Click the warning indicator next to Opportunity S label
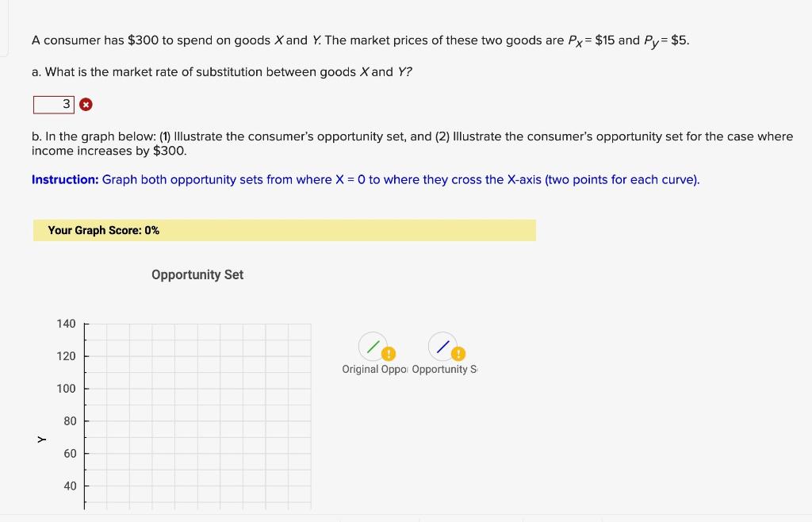Image resolution: width=812 pixels, height=522 pixels. pyautogui.click(x=457, y=355)
